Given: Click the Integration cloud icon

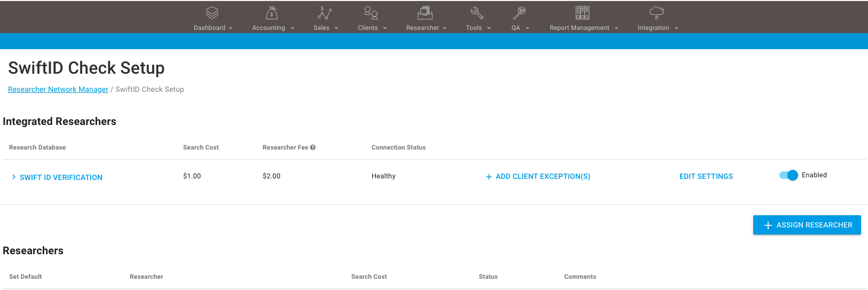Looking at the screenshot, I should tap(657, 13).
